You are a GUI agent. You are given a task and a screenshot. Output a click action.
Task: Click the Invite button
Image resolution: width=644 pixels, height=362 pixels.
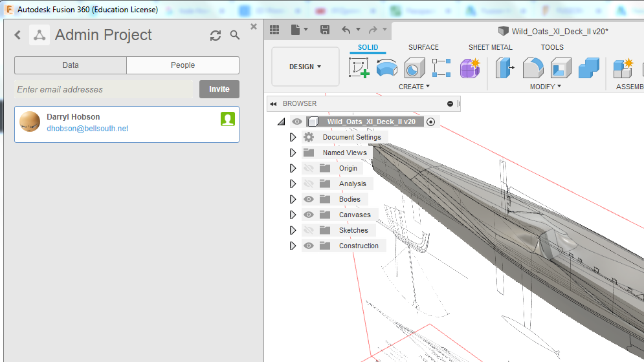(219, 89)
